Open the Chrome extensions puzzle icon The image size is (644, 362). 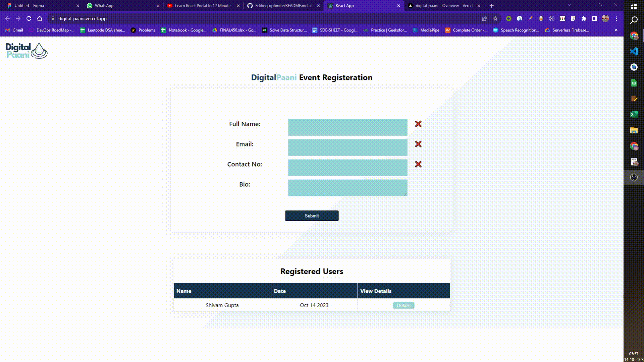click(584, 19)
